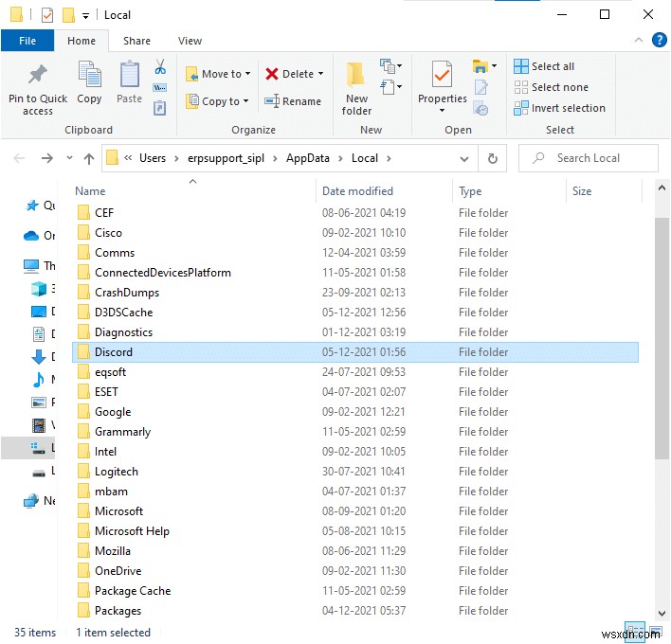Open the File menu
This screenshot has width=671, height=644.
click(27, 41)
